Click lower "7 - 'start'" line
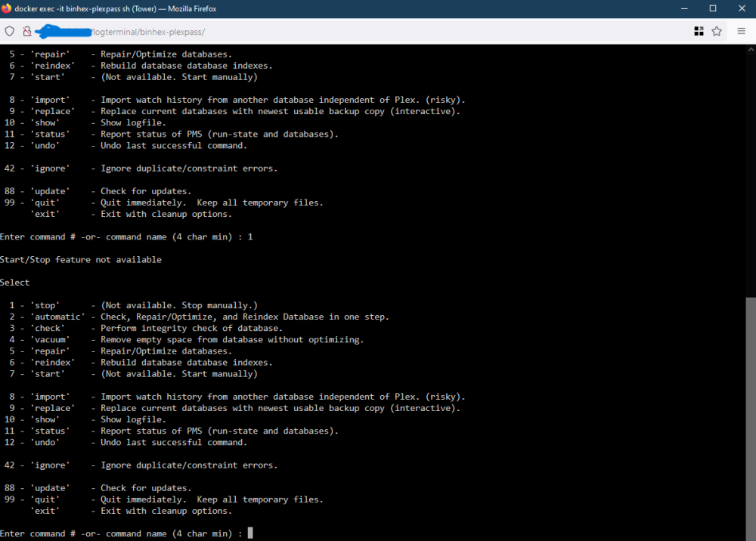Viewport: 756px width, 541px height. pos(133,374)
